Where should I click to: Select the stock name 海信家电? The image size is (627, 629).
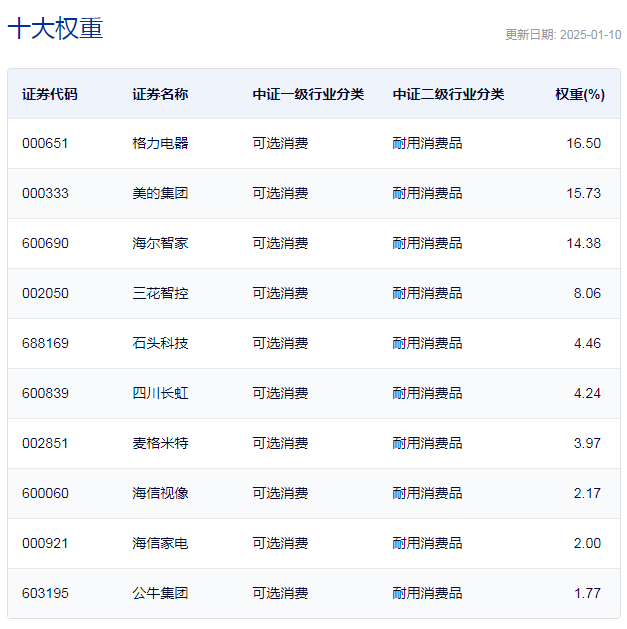point(160,543)
